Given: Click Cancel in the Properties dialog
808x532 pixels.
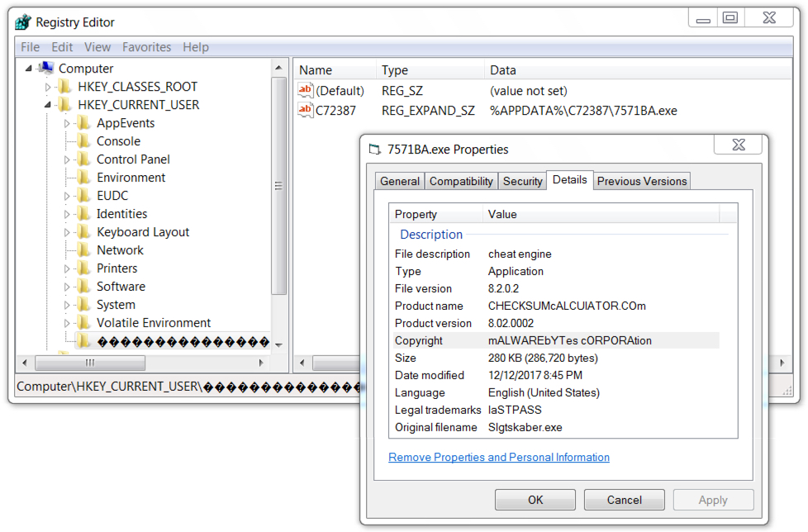Looking at the screenshot, I should click(624, 500).
